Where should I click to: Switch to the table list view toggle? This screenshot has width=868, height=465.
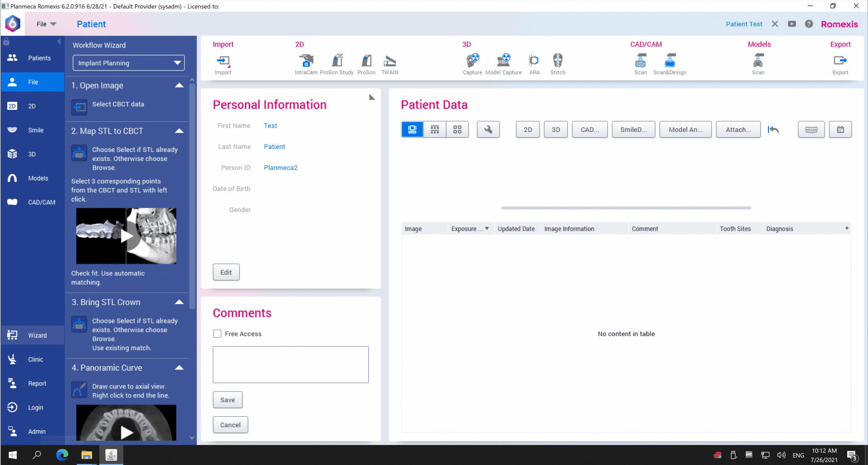point(434,129)
